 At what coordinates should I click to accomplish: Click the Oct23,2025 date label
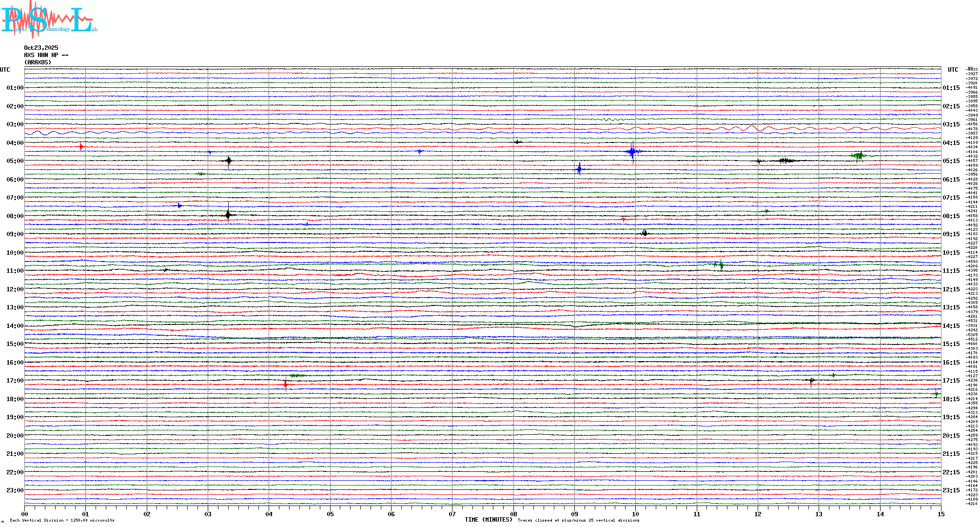click(x=41, y=48)
